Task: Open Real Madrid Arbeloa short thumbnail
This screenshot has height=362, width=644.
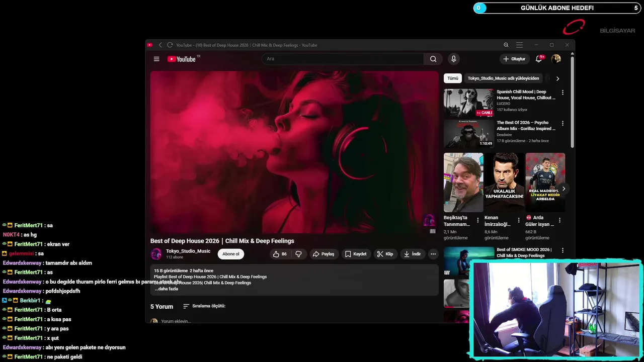Action: click(x=545, y=183)
